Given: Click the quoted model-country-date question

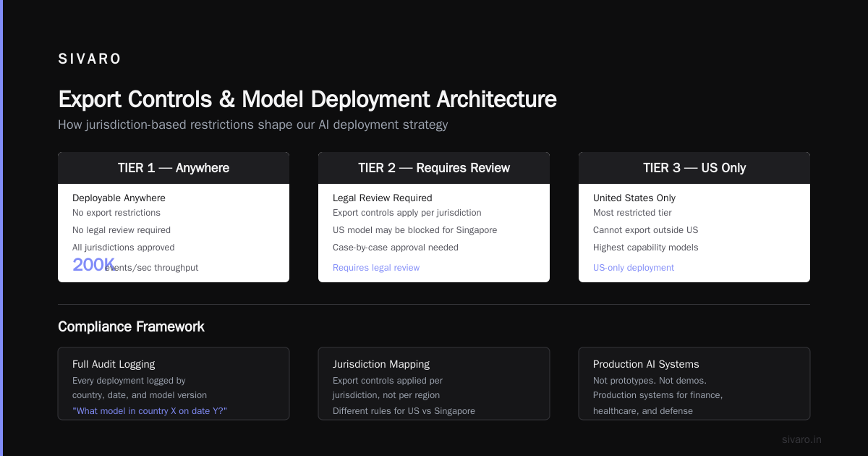Looking at the screenshot, I should tap(150, 411).
